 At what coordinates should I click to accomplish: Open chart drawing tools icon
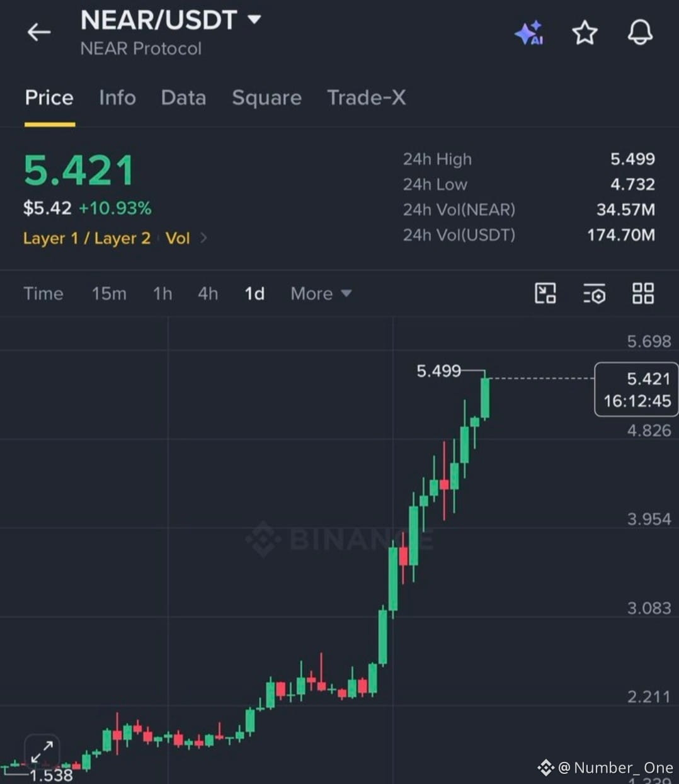(x=545, y=293)
